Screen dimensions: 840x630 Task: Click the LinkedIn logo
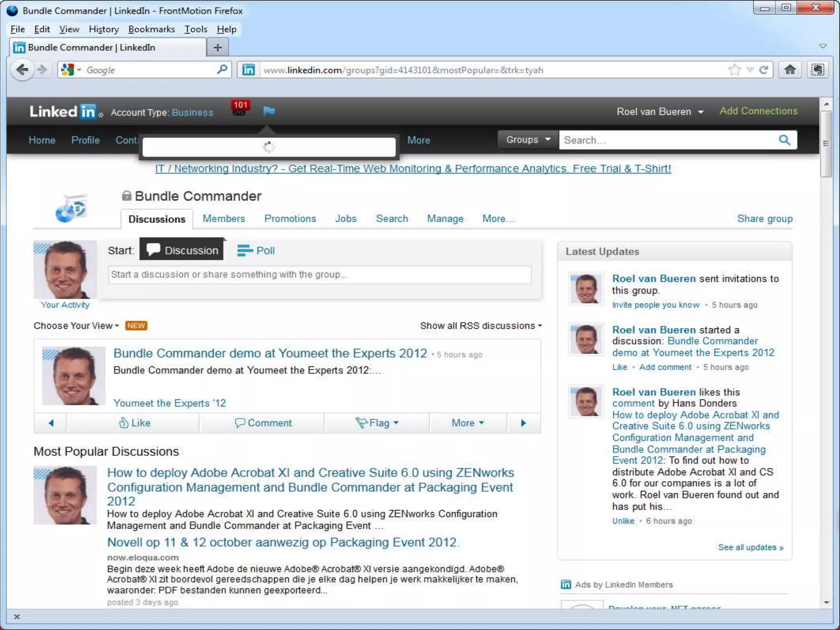(x=63, y=112)
